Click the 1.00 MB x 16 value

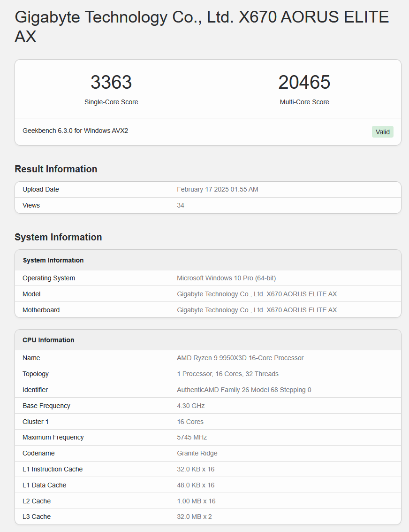click(x=196, y=501)
